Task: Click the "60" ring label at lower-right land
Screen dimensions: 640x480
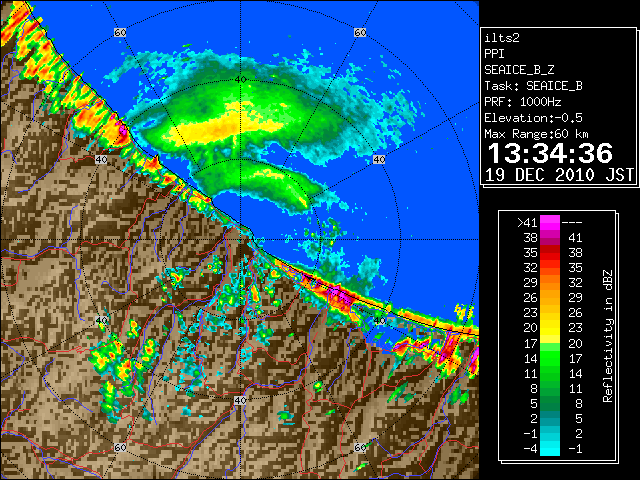Action: point(360,447)
